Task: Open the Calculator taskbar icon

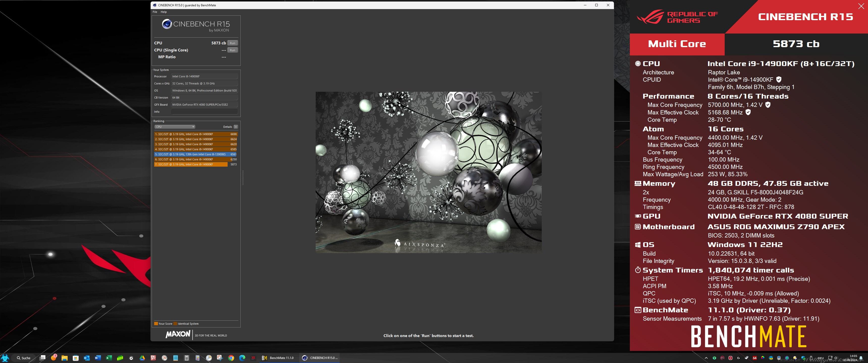Action: coord(187,358)
